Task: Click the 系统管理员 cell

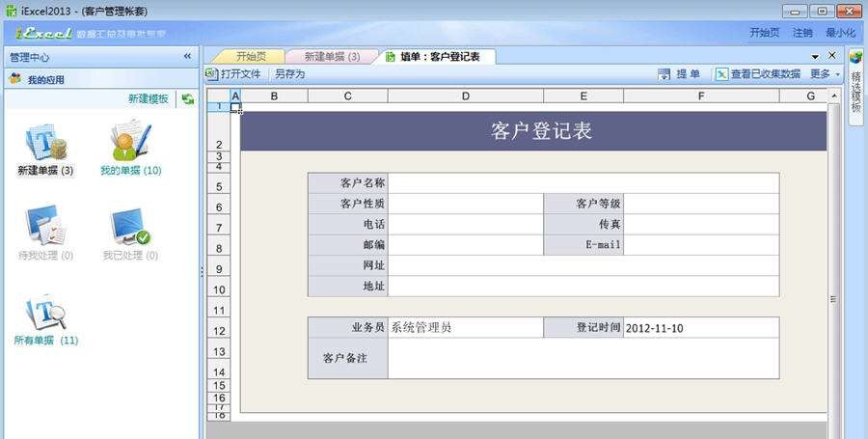Action: 466,327
